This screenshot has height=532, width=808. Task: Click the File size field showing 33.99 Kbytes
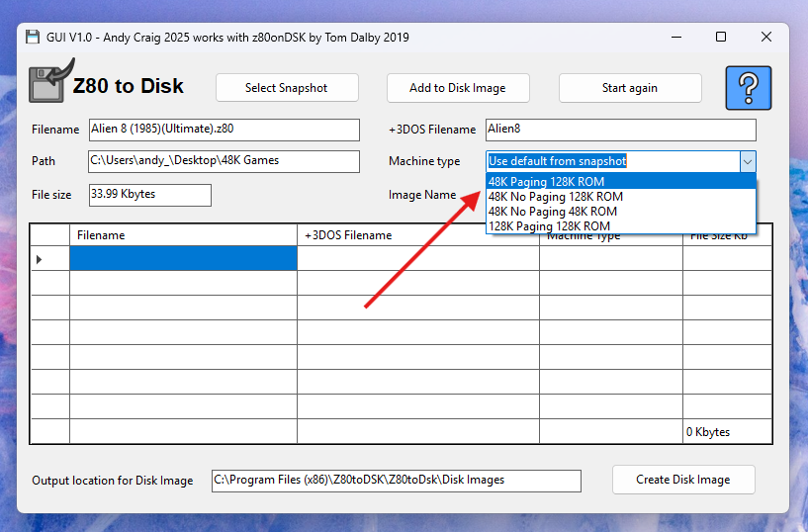point(149,195)
